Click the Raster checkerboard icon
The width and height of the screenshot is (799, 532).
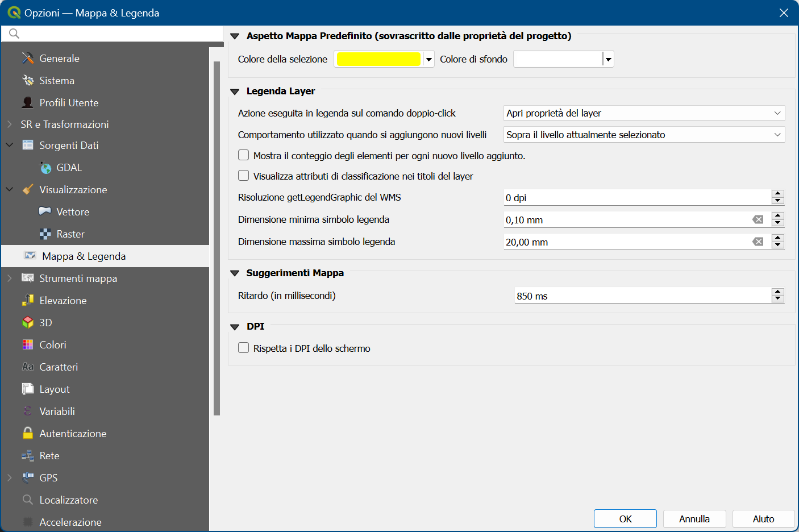[45, 234]
